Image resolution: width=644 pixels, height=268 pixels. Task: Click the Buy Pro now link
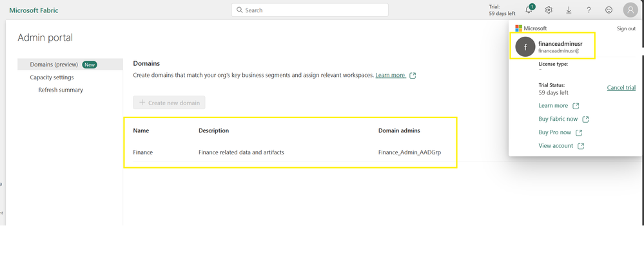coord(555,132)
